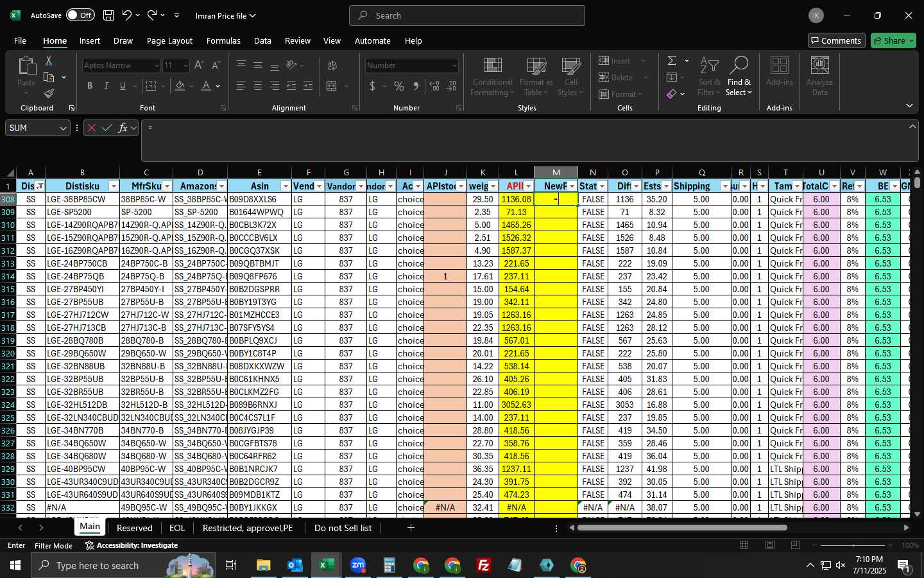Open Conditional Formatting menu

click(x=492, y=77)
